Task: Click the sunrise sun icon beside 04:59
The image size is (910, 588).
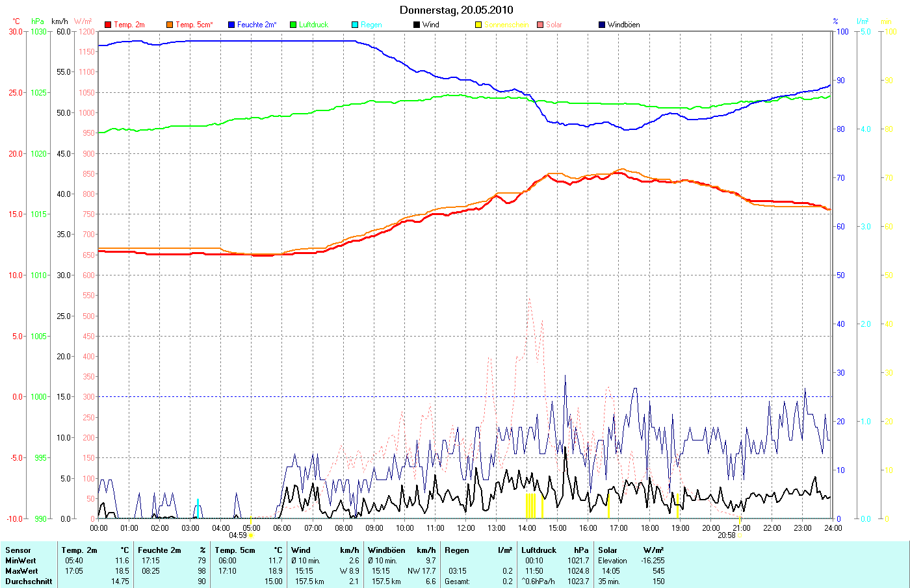Action: 252,535
